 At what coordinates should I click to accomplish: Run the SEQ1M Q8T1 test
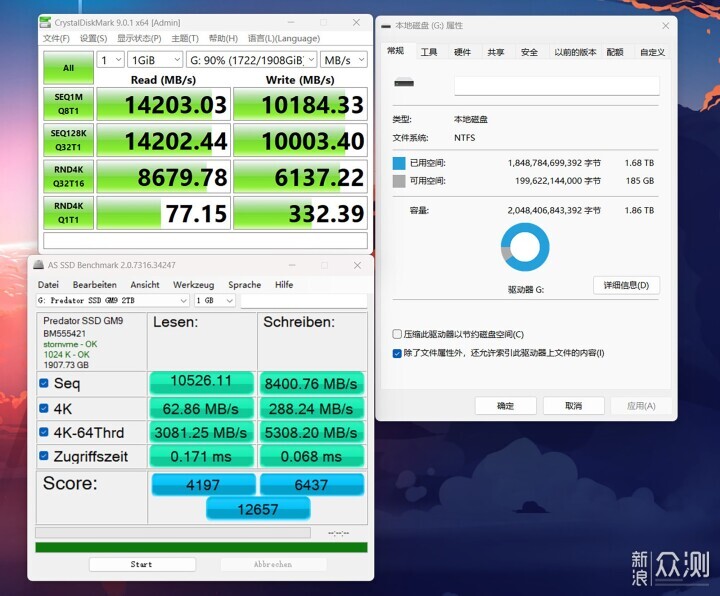68,104
